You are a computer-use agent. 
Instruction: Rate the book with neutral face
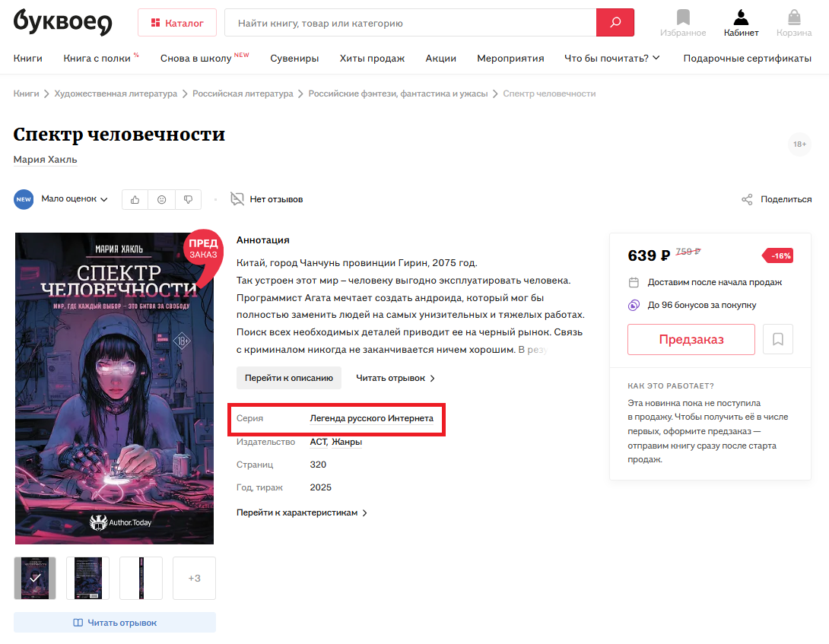tap(162, 199)
